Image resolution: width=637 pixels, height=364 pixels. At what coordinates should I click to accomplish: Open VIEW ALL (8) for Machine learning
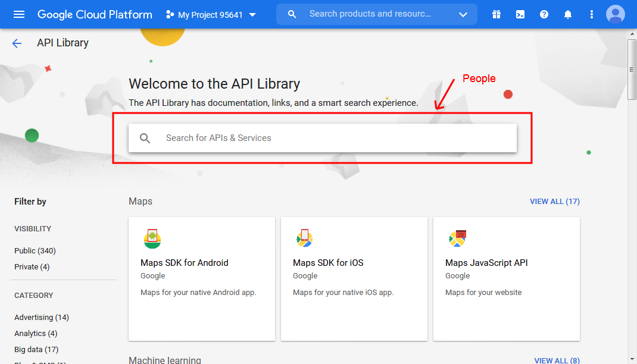[x=557, y=360]
